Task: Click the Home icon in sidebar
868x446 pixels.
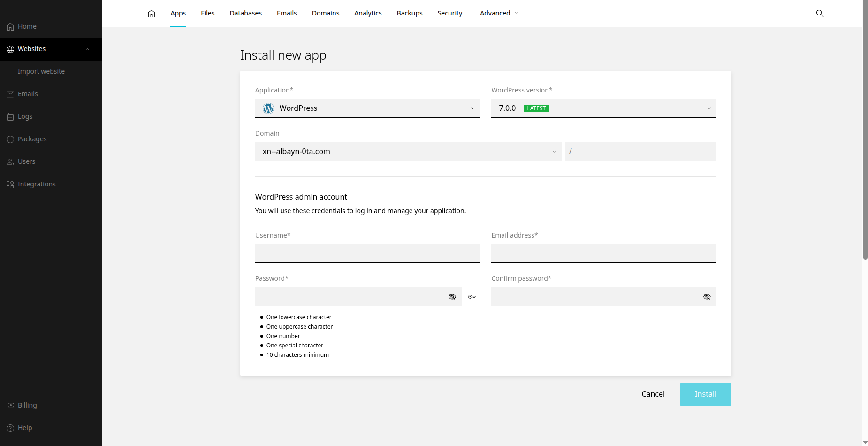Action: (x=10, y=27)
